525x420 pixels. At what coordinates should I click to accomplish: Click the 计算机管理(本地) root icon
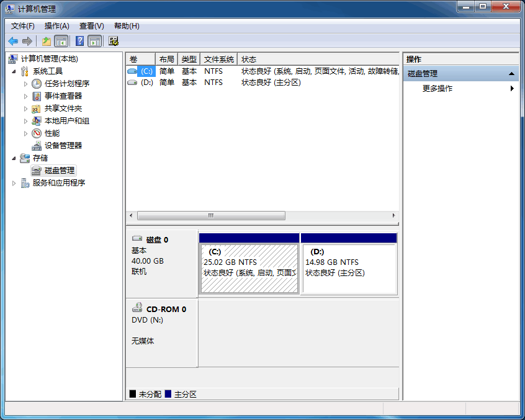pyautogui.click(x=13, y=59)
